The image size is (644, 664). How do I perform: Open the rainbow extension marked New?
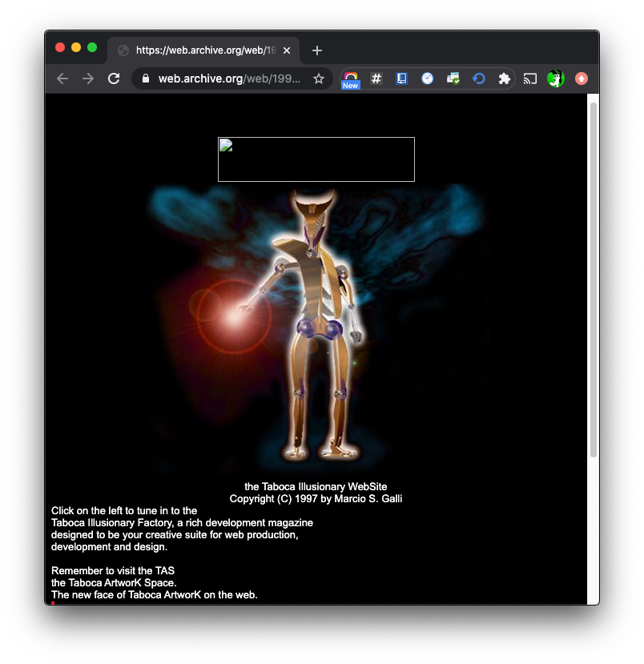tap(350, 78)
